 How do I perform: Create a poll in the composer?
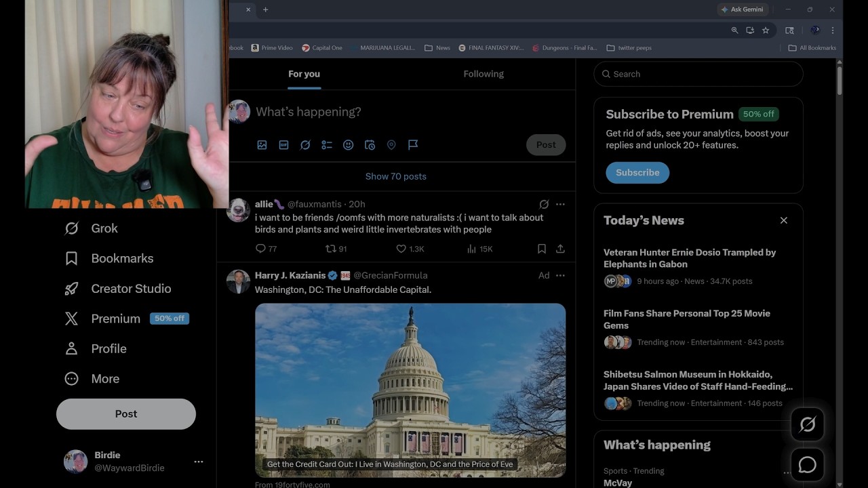pyautogui.click(x=327, y=145)
